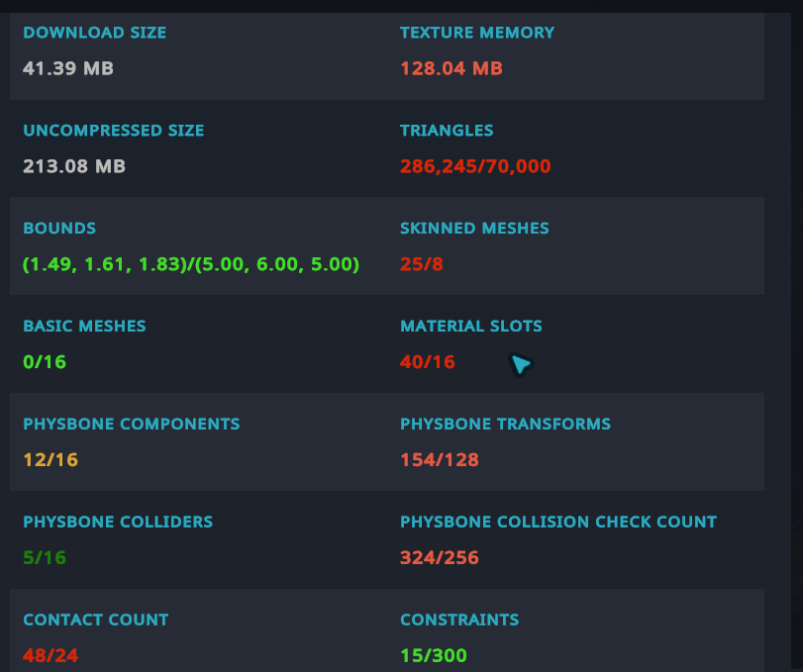Select the 286,245/70,000 triangles value
Screen dimensions: 803x672
pyautogui.click(x=475, y=166)
